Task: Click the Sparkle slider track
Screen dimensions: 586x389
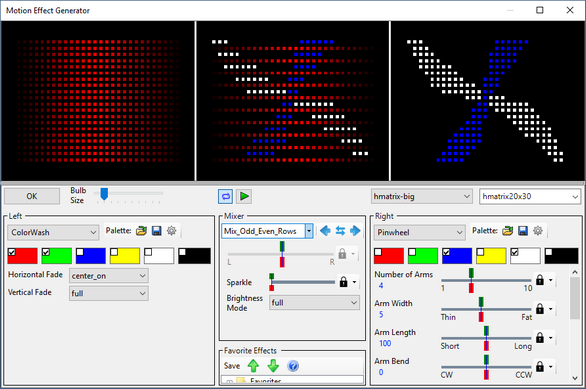Action: click(302, 282)
